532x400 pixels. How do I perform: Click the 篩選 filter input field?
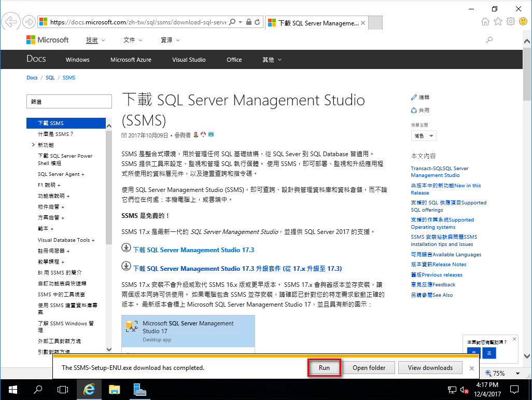pos(69,101)
